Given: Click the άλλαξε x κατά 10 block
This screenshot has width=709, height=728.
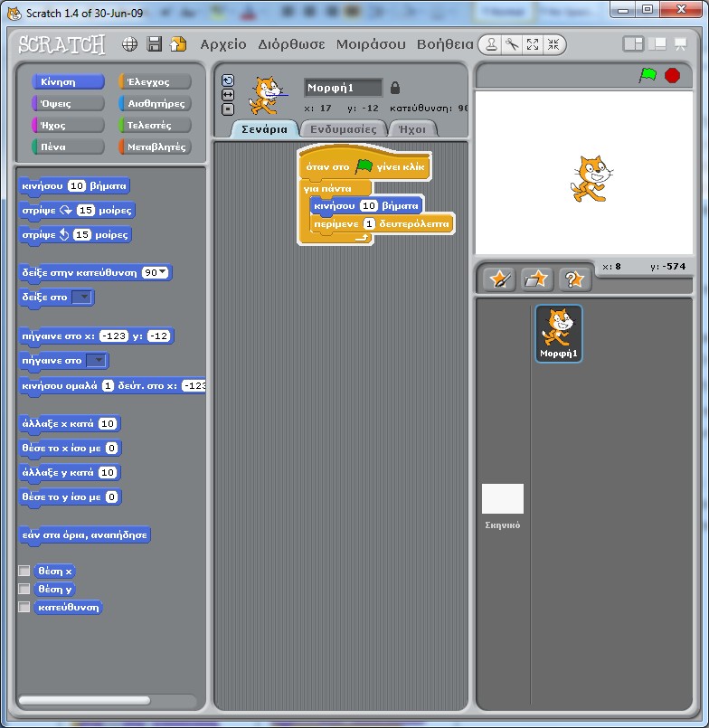Looking at the screenshot, I should [70, 424].
